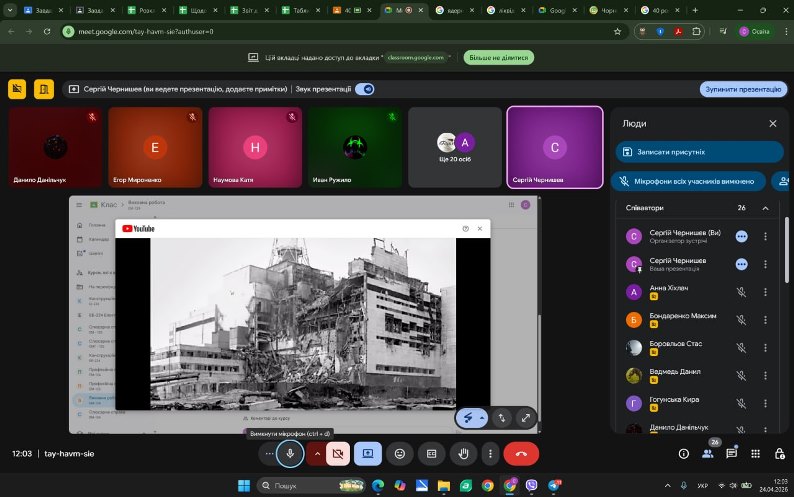The image size is (794, 497).
Task: Switch to the Чорн... browser tab
Action: click(x=607, y=10)
